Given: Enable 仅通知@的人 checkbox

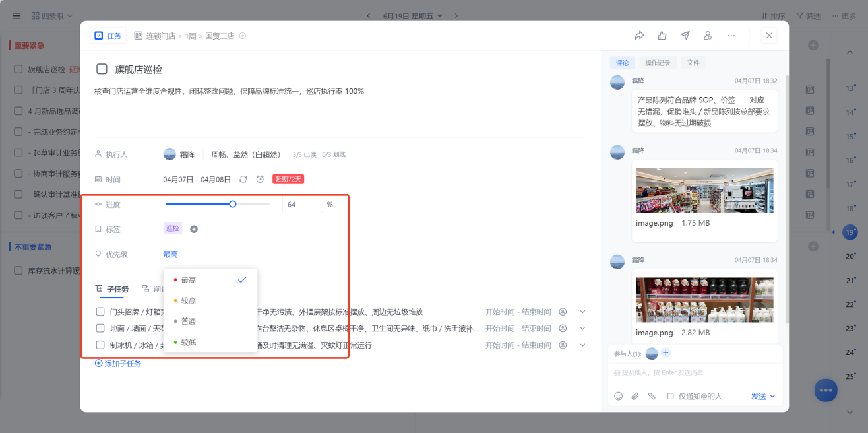Looking at the screenshot, I should [x=670, y=396].
